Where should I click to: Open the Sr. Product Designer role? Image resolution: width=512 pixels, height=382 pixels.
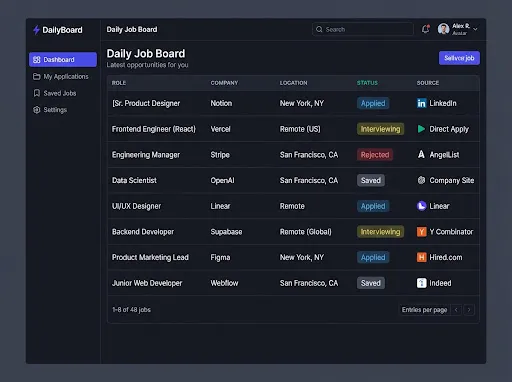(146, 103)
